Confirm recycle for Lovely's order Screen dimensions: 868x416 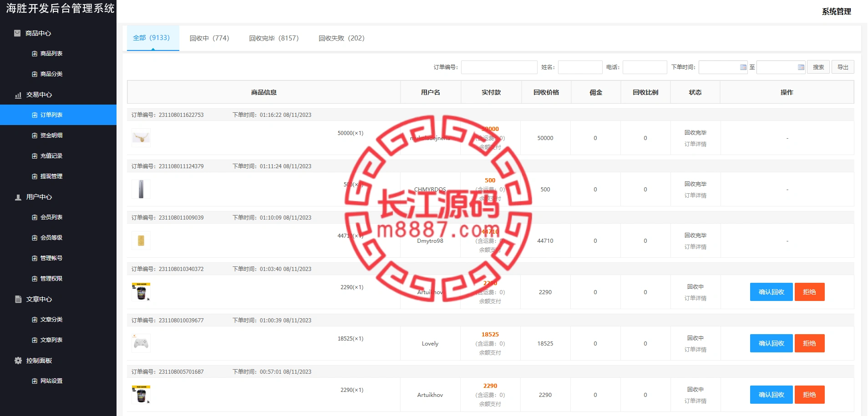(771, 343)
